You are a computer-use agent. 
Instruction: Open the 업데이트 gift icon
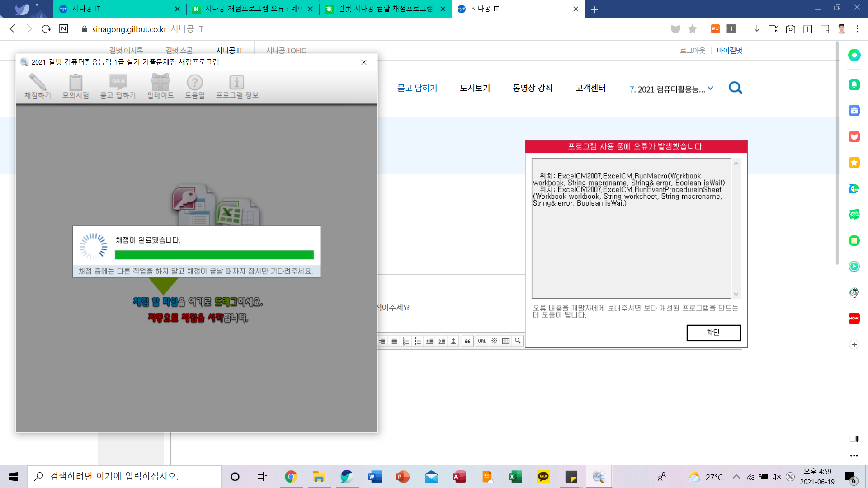pos(160,85)
